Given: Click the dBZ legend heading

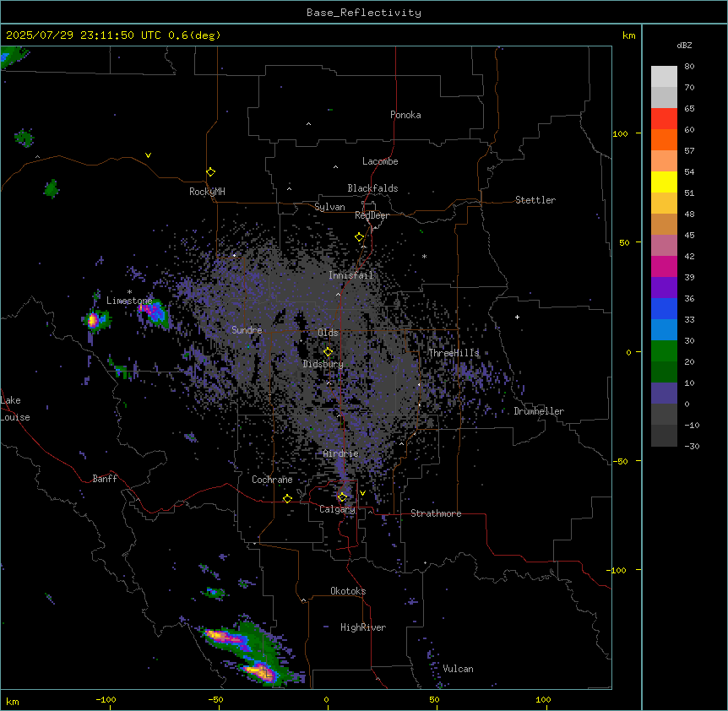Looking at the screenshot, I should 684,46.
